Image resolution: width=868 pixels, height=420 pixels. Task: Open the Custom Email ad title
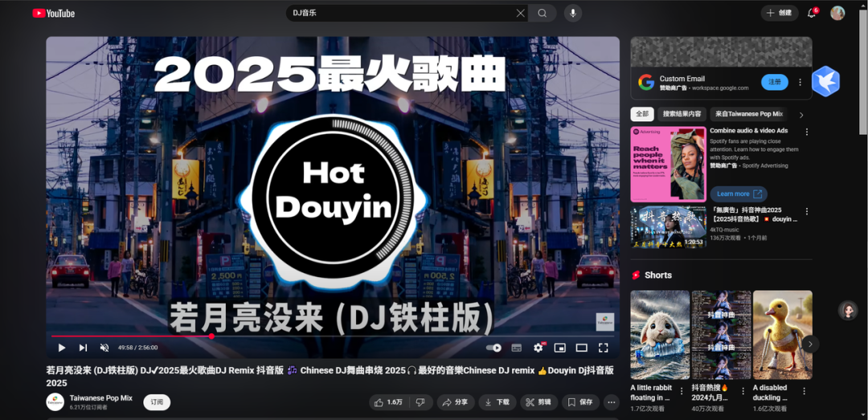coord(682,79)
